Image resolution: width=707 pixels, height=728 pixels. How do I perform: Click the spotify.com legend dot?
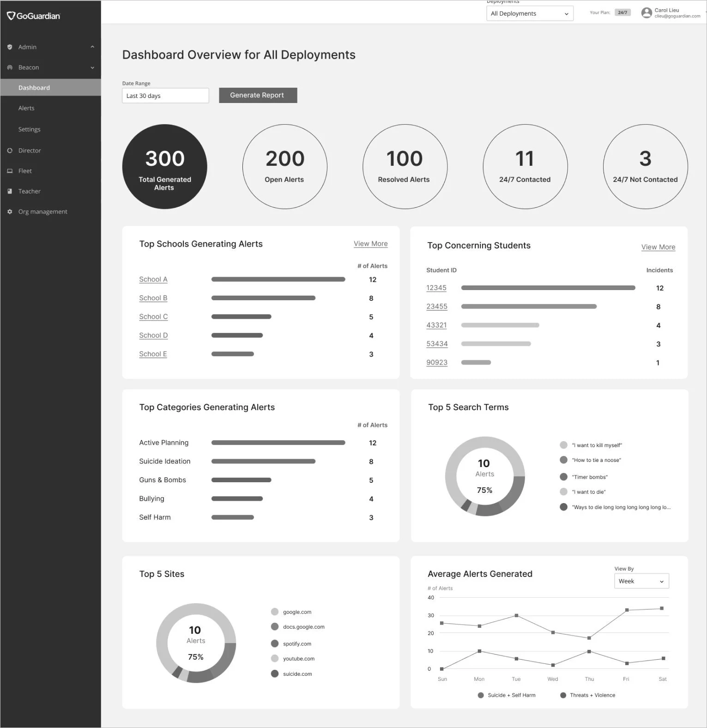275,643
